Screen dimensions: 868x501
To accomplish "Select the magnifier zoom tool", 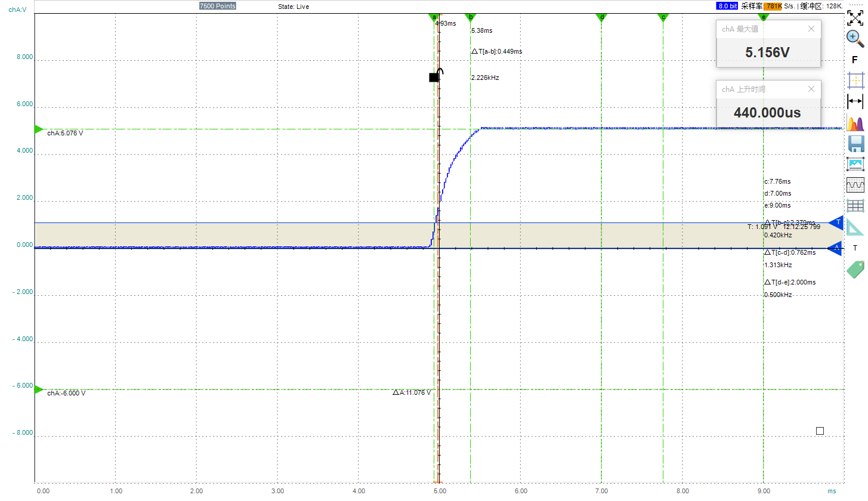I will 855,38.
